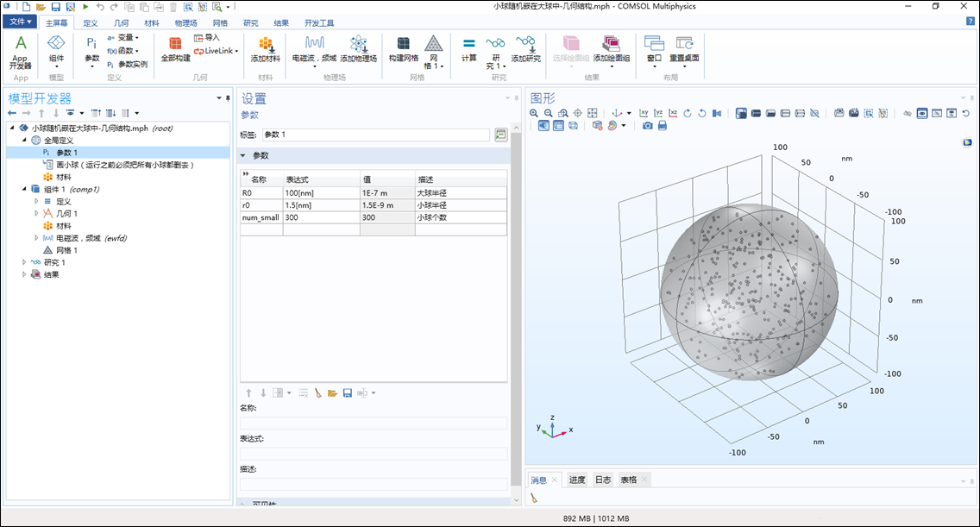This screenshot has width=980, height=527.
Task: Toggle the eye visibility button in graphics toolbar
Action: click(x=922, y=113)
